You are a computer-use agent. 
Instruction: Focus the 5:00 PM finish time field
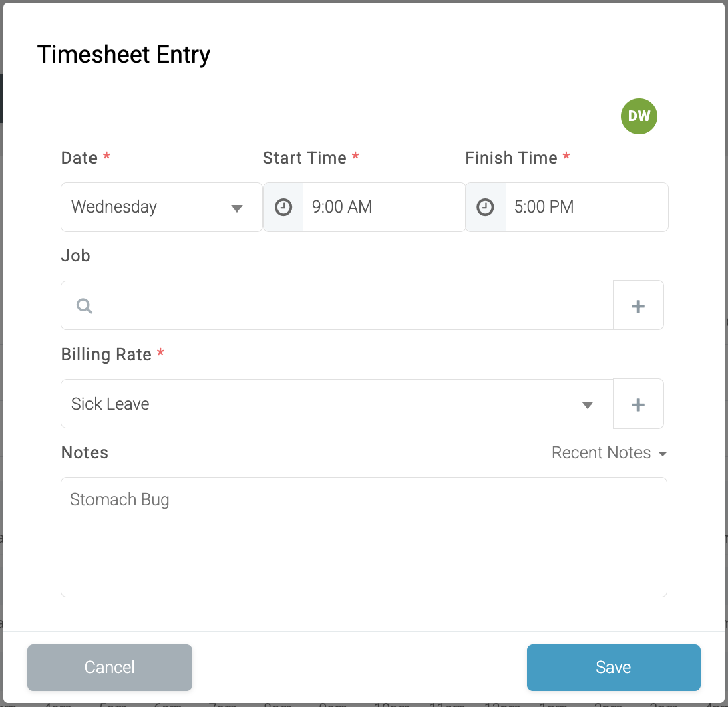[586, 207]
